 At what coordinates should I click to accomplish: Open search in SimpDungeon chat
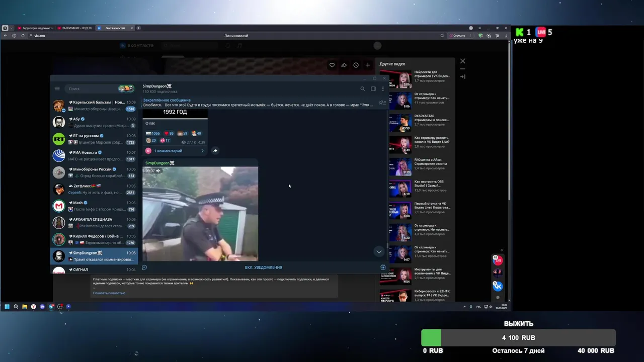tap(362, 88)
